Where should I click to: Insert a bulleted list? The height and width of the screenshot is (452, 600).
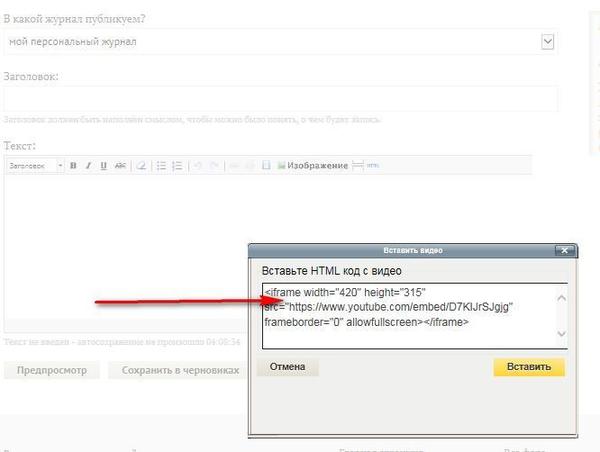tap(160, 165)
